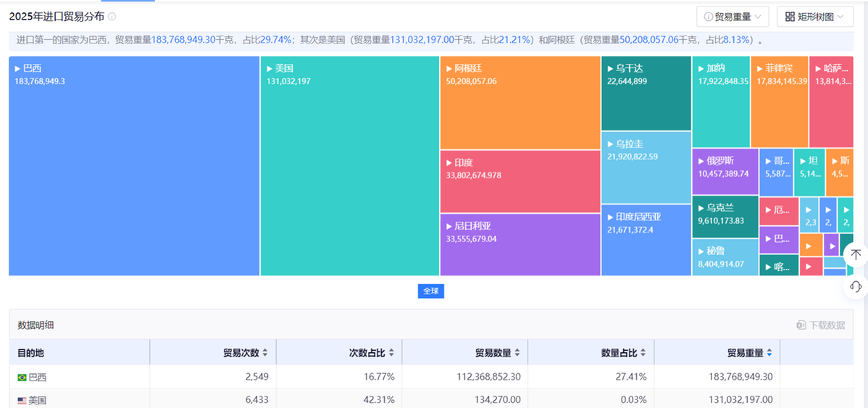The height and width of the screenshot is (408, 868).
Task: Click the 下载数据 download data button
Action: tap(820, 325)
